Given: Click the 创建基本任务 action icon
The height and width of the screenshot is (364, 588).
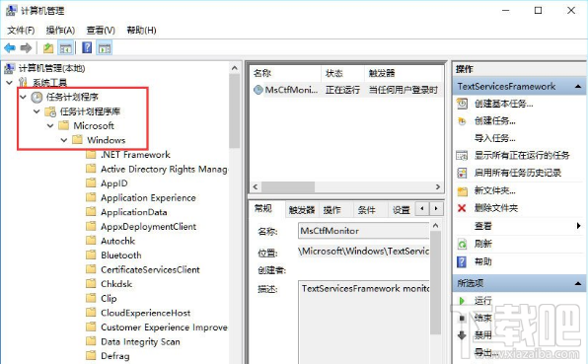Looking at the screenshot, I should pos(462,104).
